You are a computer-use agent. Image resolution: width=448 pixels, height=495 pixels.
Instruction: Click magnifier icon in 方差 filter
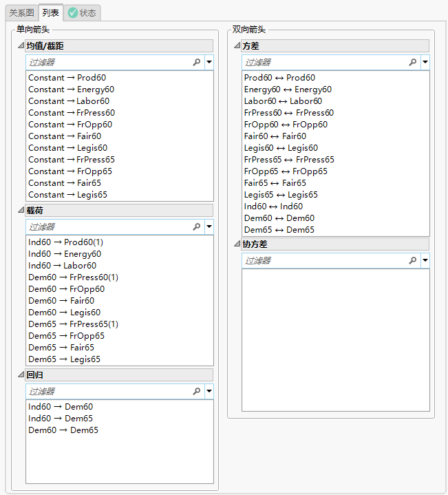coord(413,62)
